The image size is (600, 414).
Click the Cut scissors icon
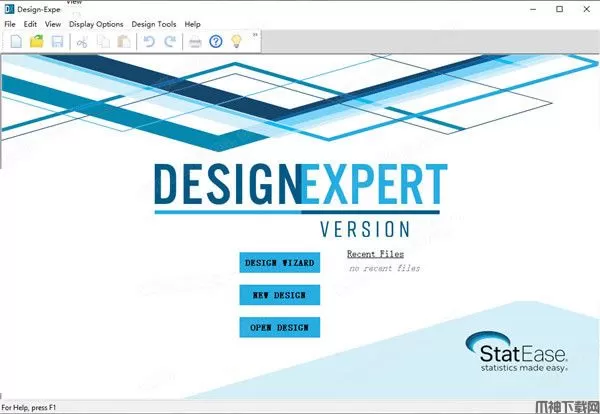click(83, 41)
